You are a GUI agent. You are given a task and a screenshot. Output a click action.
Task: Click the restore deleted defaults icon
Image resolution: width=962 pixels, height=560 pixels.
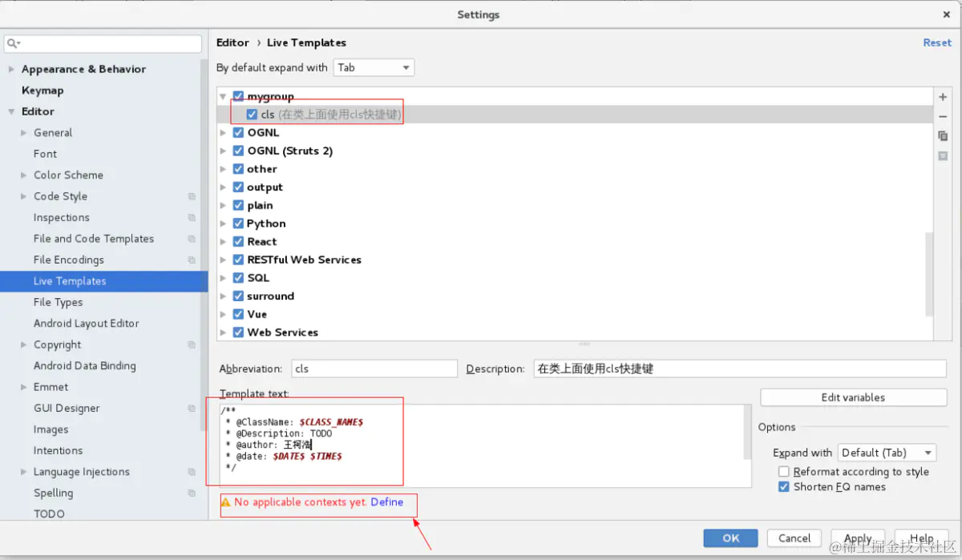tap(943, 155)
